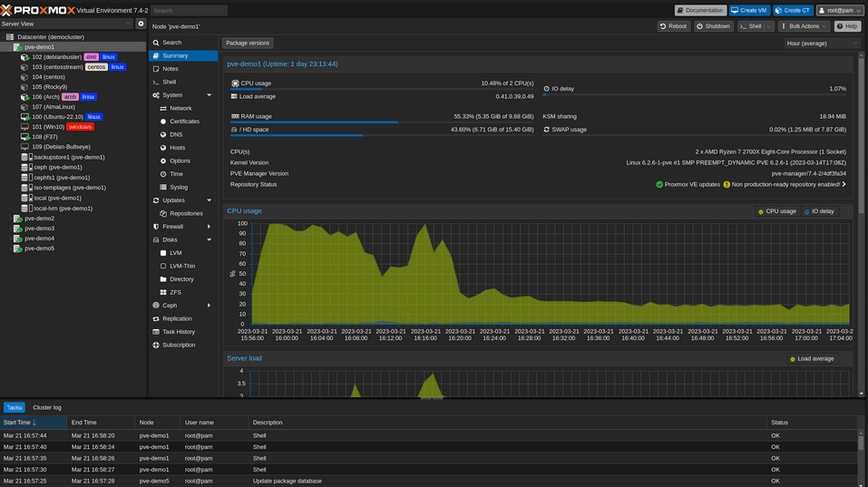Open the Bulk Actions dropdown
The image size is (868, 487).
[804, 26]
